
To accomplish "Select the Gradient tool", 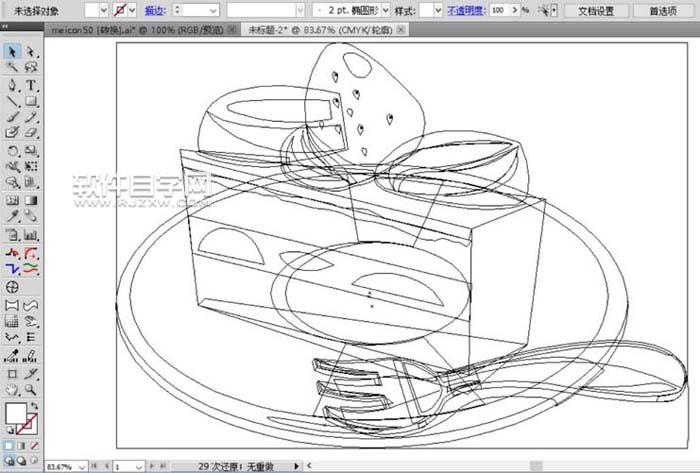I will tap(30, 200).
